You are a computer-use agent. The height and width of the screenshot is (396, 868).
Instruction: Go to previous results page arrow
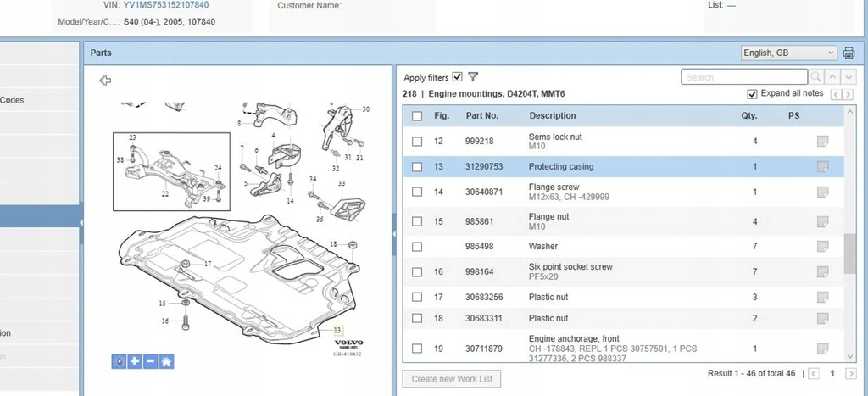(813, 374)
